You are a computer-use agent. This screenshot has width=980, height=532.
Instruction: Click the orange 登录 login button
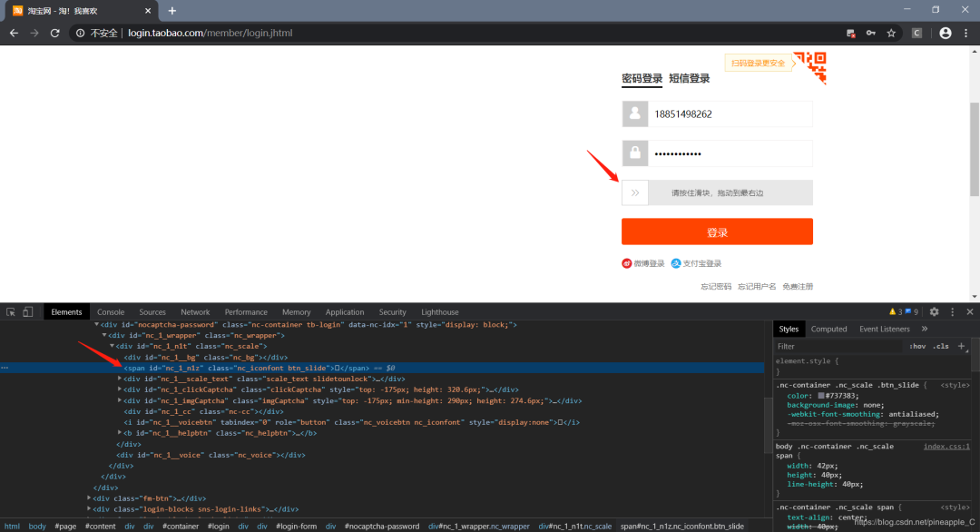click(717, 232)
